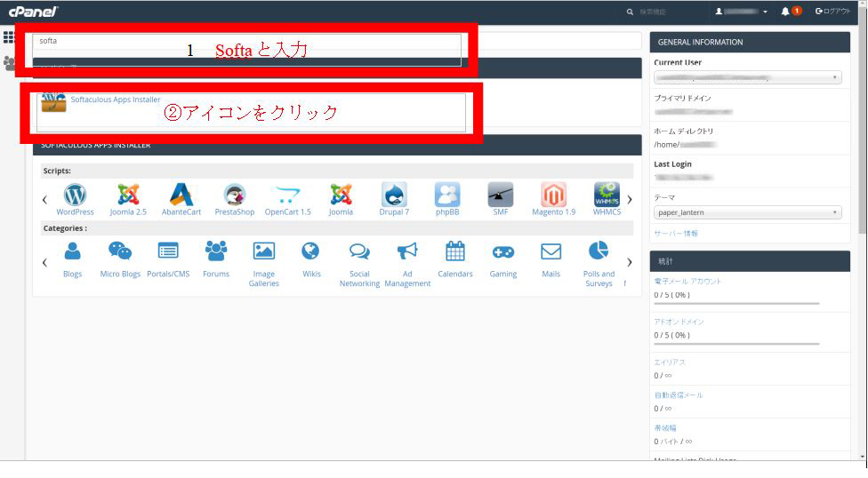Click the addon domains usage bar
The image size is (868, 478).
(736, 344)
